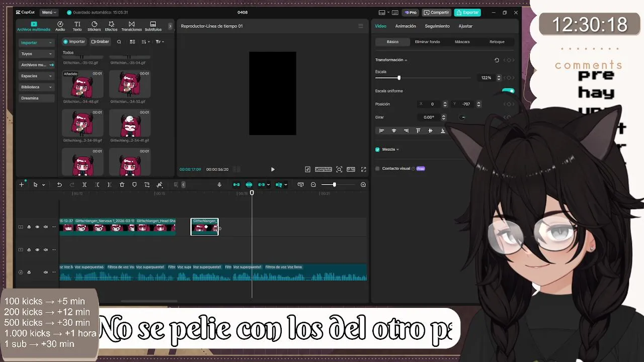Screen dimensions: 644x362
Task: Align clip to top edge
Action: click(x=418, y=131)
